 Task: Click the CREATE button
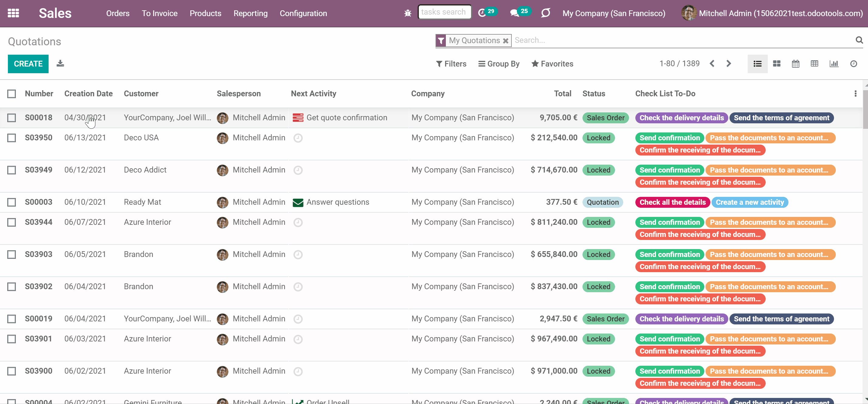28,64
